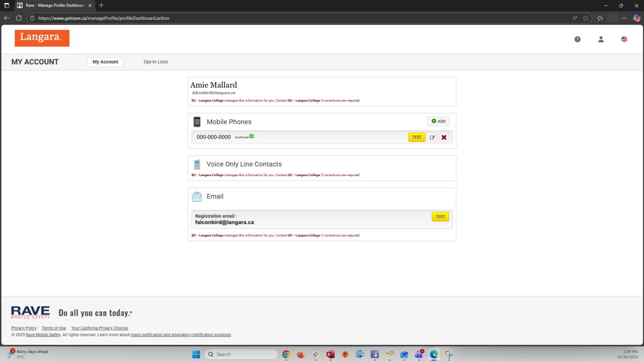Open Slack from the Windows taskbar

[316, 354]
